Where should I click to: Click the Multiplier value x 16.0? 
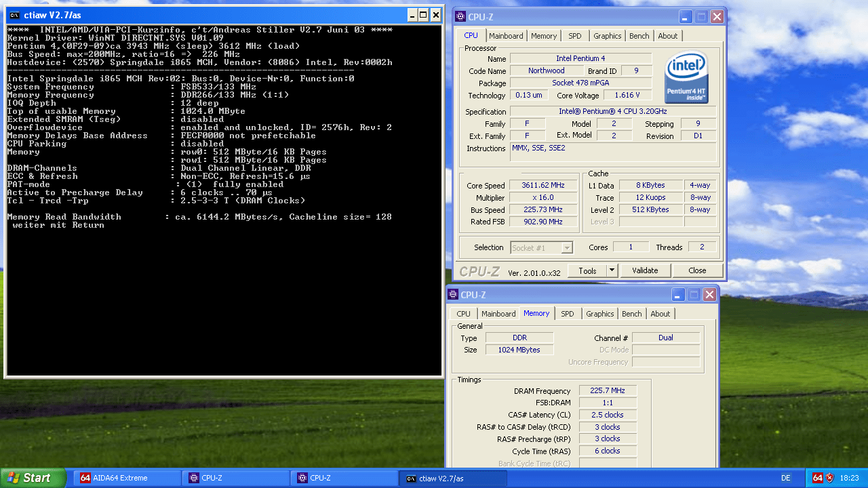(543, 197)
